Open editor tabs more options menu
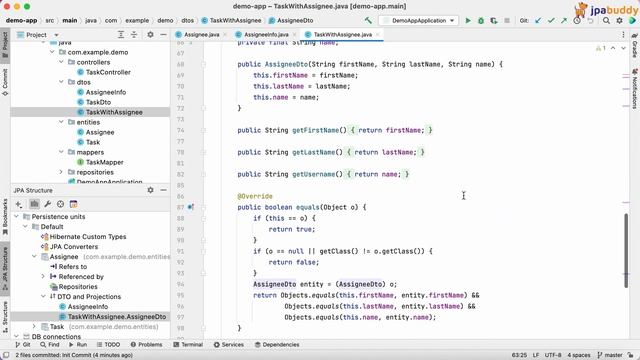The width and height of the screenshot is (640, 360). coord(623,35)
